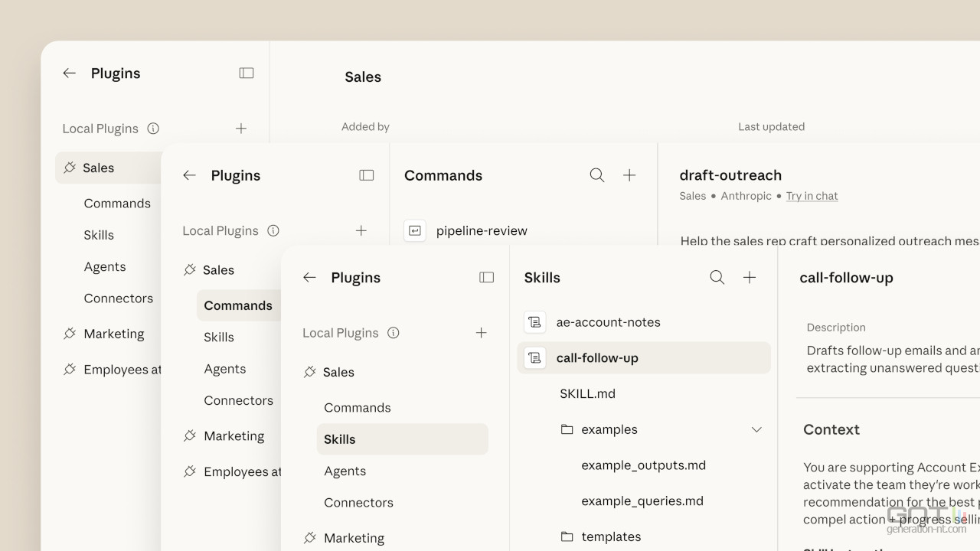Open example_queries.md in the examples folder

[642, 500]
